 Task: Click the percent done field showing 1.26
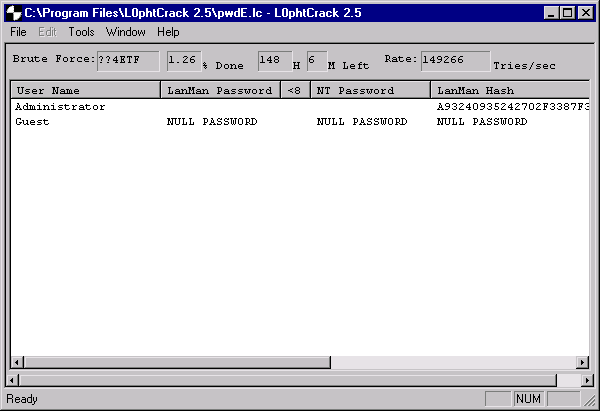184,61
